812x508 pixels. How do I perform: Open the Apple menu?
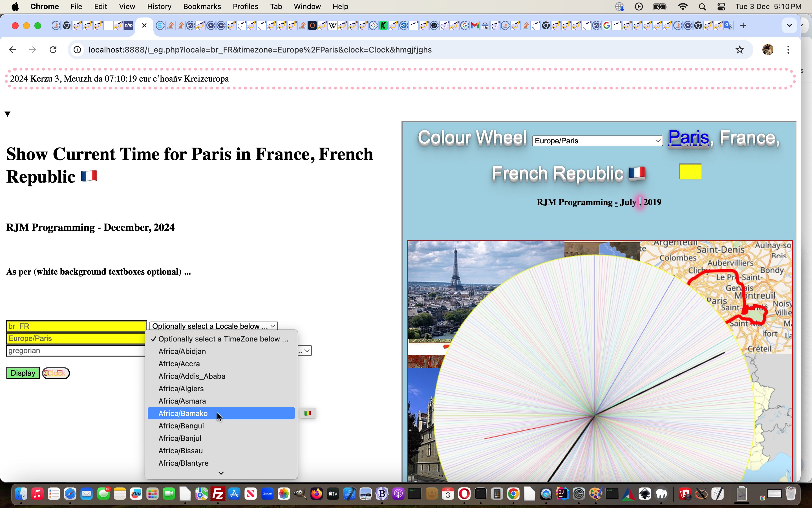(15, 7)
